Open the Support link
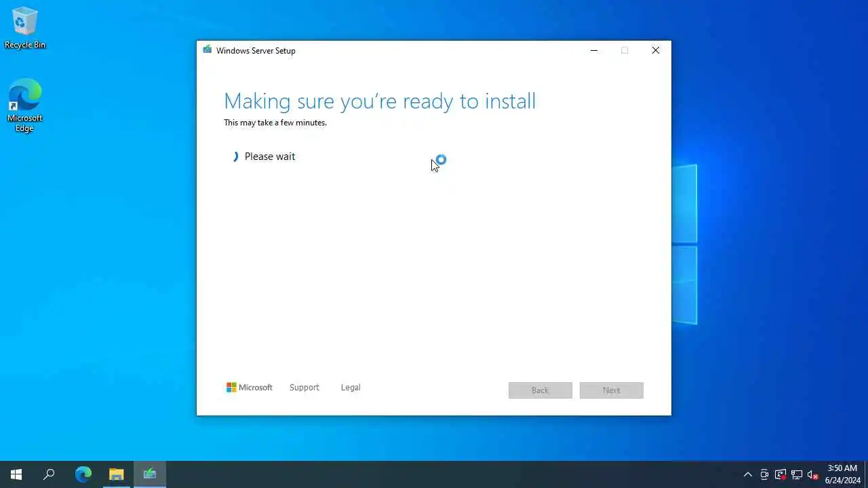The width and height of the screenshot is (868, 488). [304, 388]
